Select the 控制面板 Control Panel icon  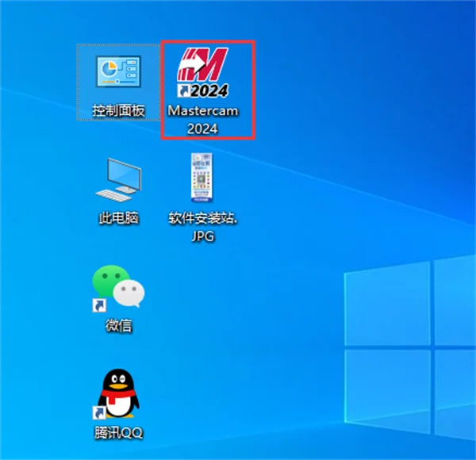click(x=118, y=72)
